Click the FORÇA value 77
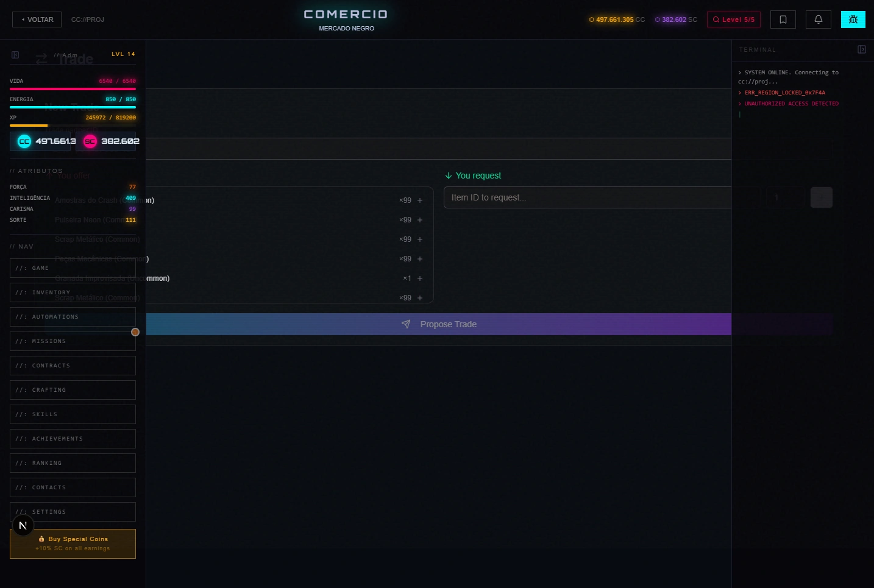Viewport: 874px width, 588px height. [x=132, y=187]
